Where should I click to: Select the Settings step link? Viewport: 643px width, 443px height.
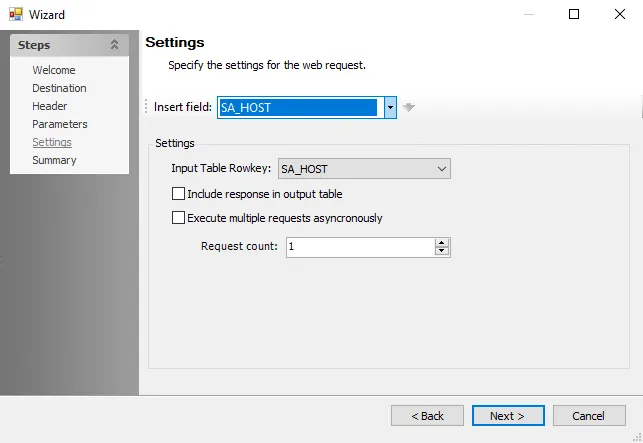[x=52, y=142]
